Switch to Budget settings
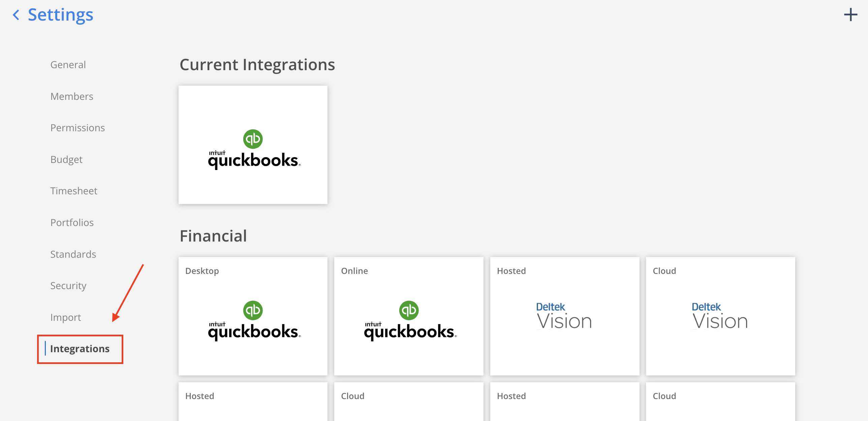 pos(66,159)
